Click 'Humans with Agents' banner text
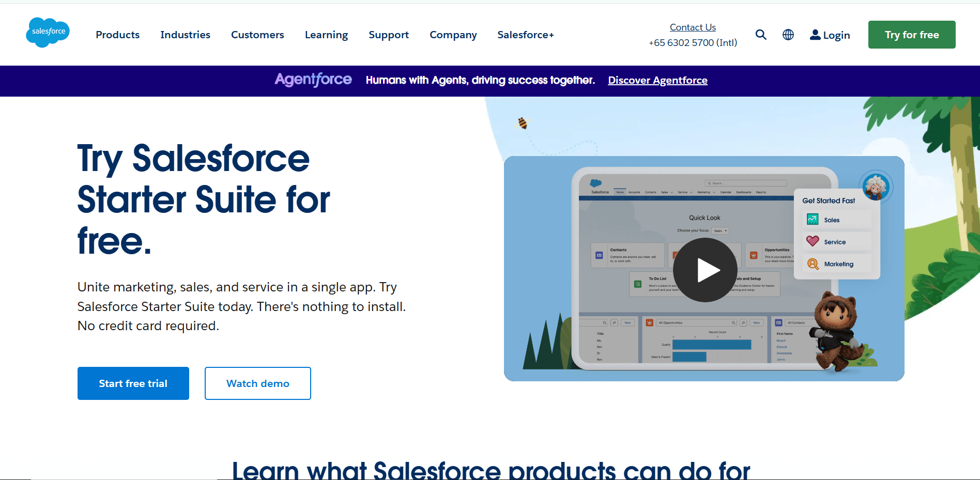The height and width of the screenshot is (480, 980). [x=480, y=80]
